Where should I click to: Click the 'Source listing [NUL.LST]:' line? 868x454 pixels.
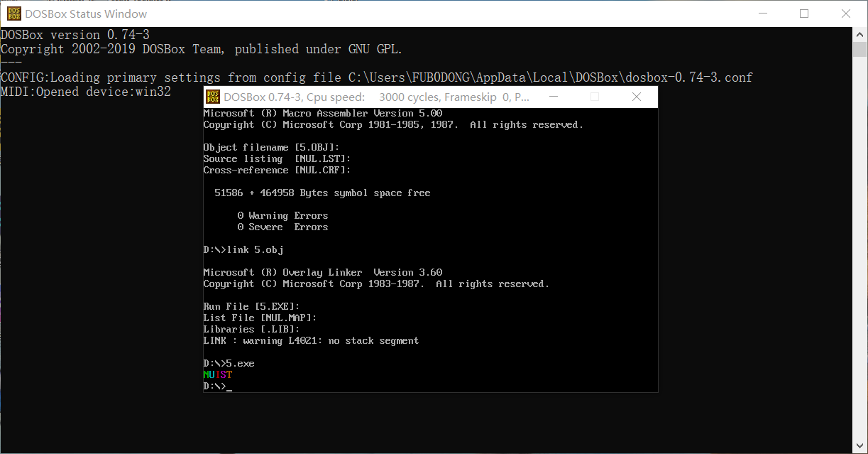click(x=278, y=159)
